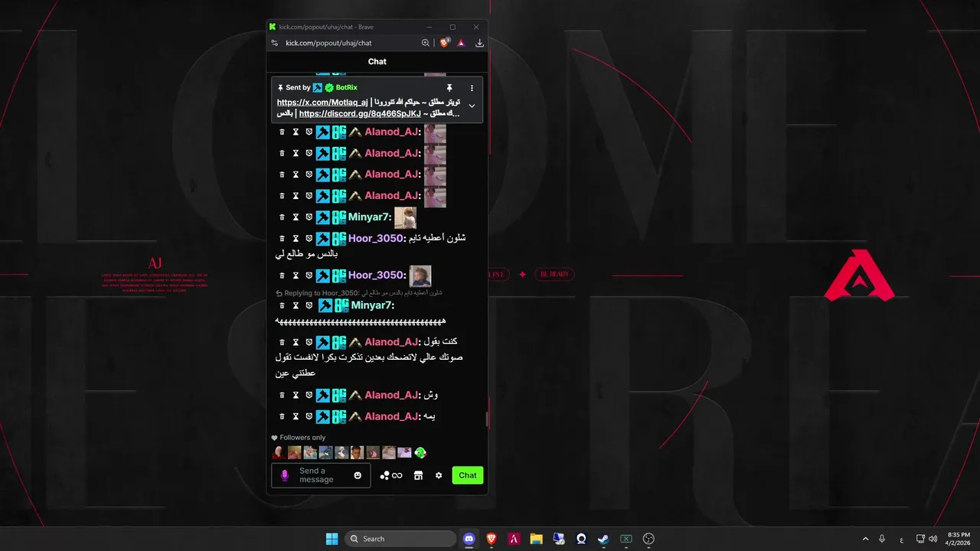The image size is (980, 551).
Task: Delete Alanod_AJ's 'وش' message
Action: tap(282, 396)
